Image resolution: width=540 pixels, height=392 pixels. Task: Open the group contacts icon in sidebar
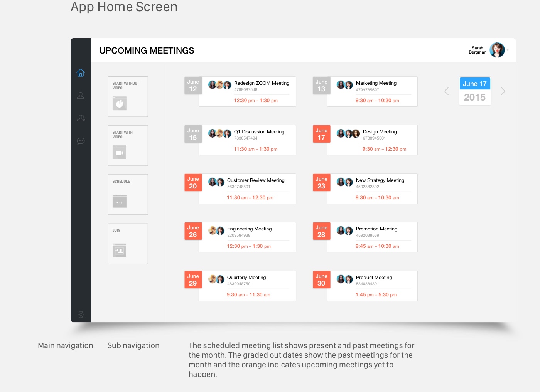coord(81,118)
